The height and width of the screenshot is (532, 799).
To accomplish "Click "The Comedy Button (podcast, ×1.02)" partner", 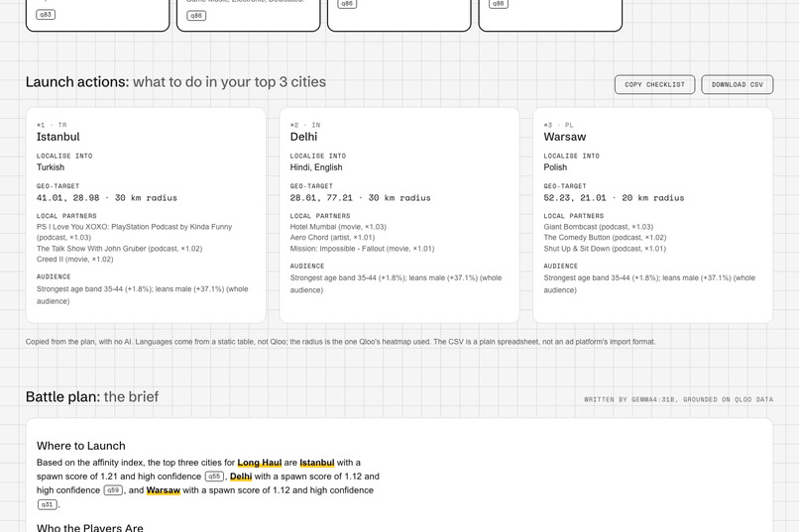I will point(605,237).
